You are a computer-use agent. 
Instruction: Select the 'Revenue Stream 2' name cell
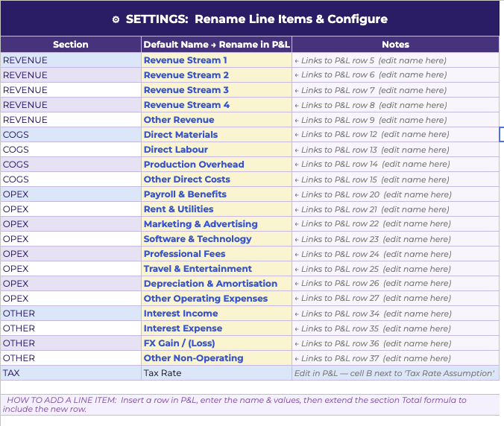(x=216, y=74)
